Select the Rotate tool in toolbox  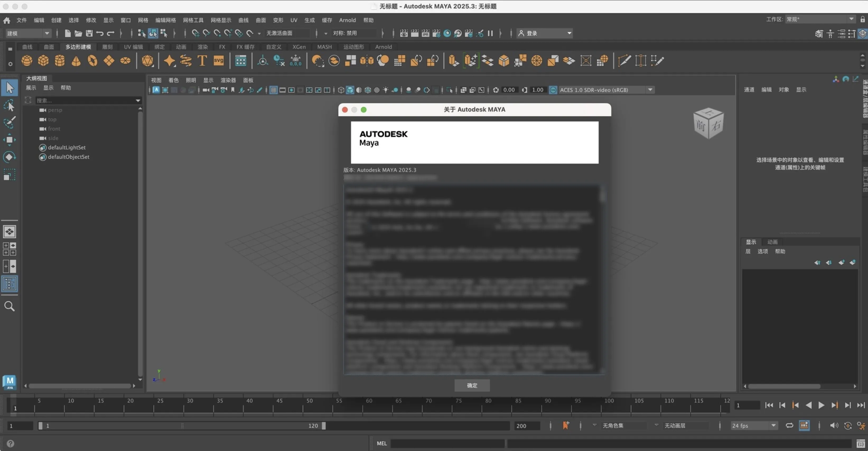tap(10, 157)
